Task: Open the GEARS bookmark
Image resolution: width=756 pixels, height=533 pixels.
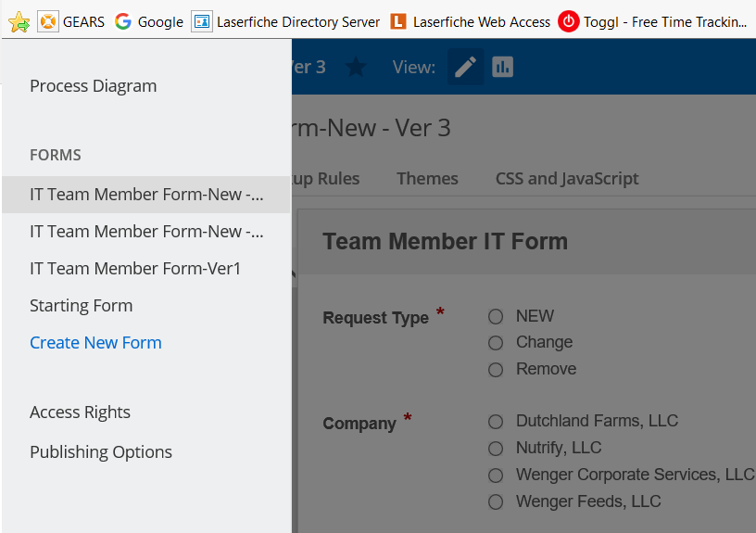Action: click(x=72, y=21)
